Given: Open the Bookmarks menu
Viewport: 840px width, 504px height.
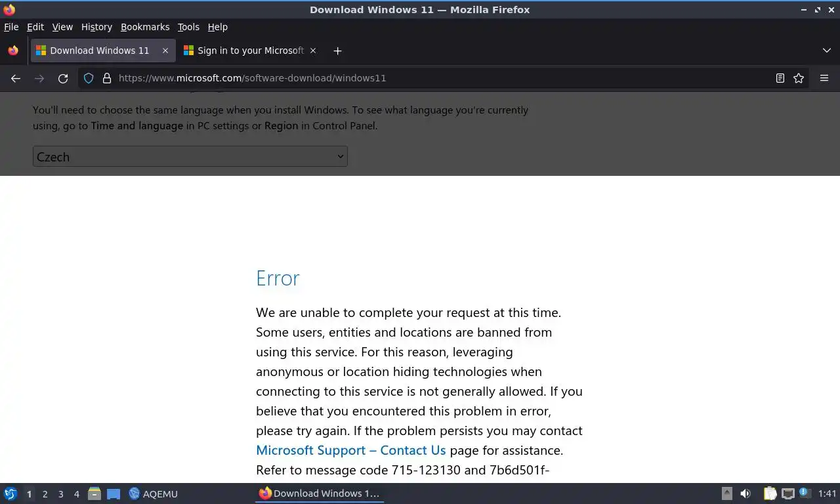Looking at the screenshot, I should 145,27.
